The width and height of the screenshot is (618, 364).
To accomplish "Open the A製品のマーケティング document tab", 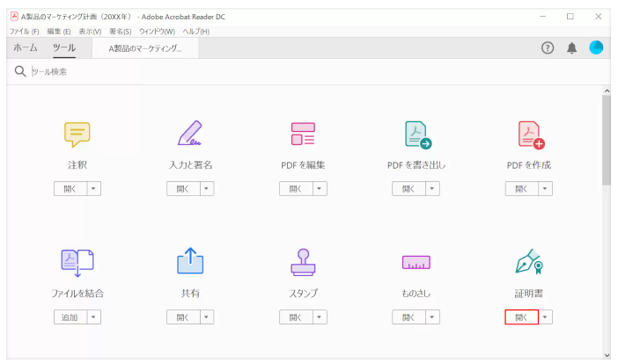I will point(145,48).
